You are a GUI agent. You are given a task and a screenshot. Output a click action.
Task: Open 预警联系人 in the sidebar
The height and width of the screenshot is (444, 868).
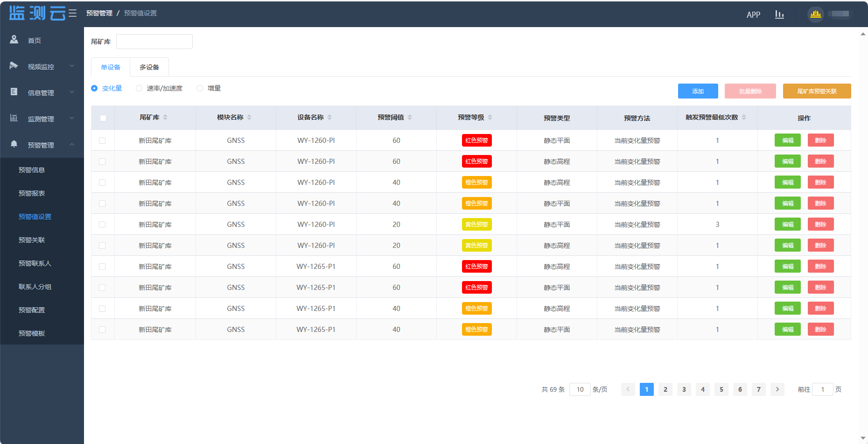pos(35,263)
